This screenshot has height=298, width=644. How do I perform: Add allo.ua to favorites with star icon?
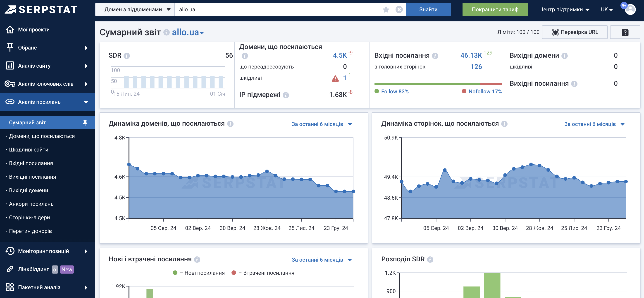click(x=386, y=9)
